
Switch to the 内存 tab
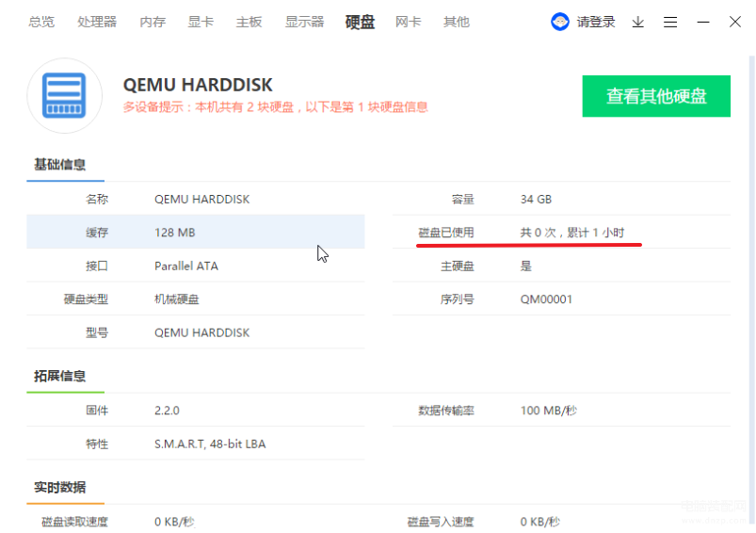(153, 22)
